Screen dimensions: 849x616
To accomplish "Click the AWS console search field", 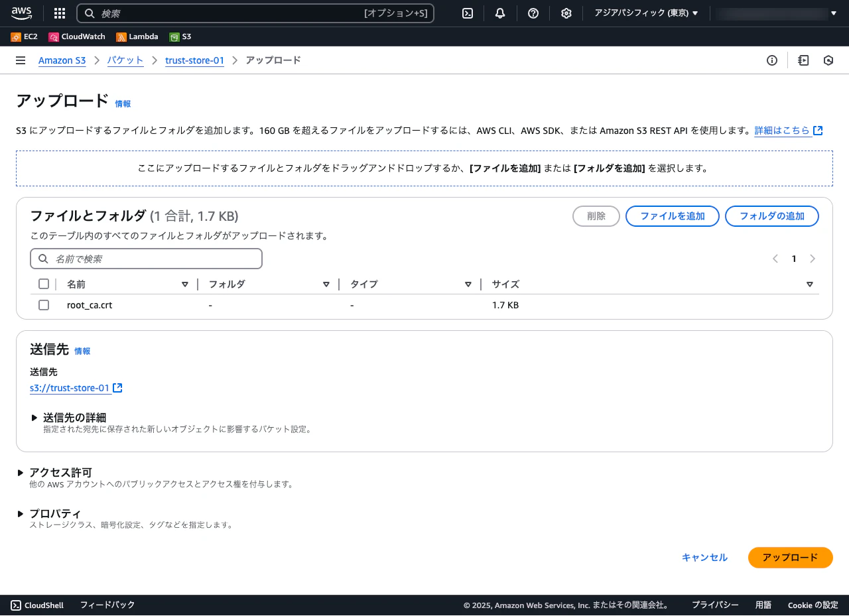I will pyautogui.click(x=255, y=13).
